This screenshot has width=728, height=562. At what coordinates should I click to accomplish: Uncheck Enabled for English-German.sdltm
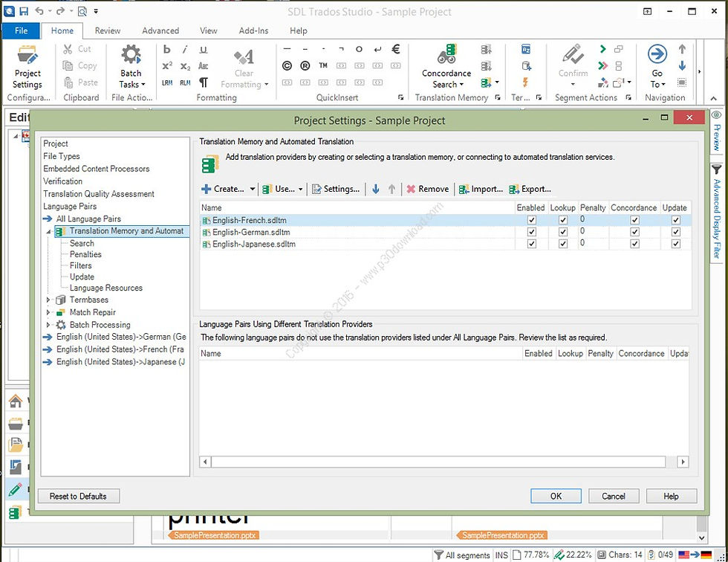[532, 232]
